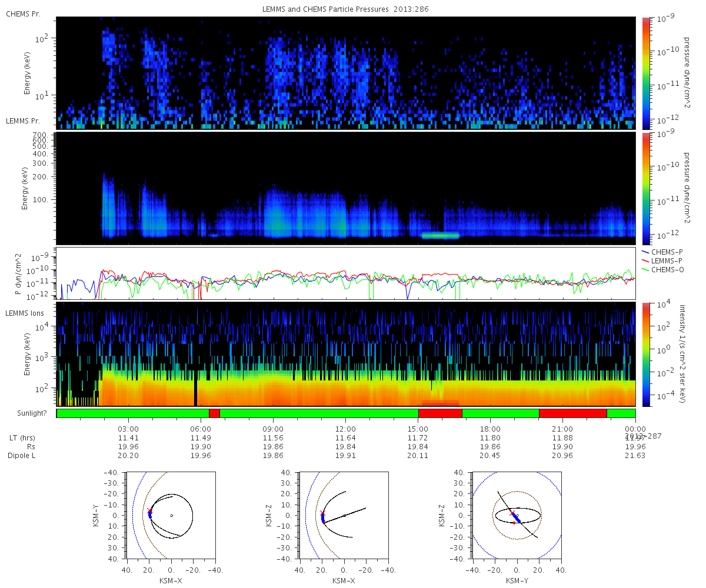The height and width of the screenshot is (588, 706).
Task: Select the LT value 11.56
Action: pos(273,438)
